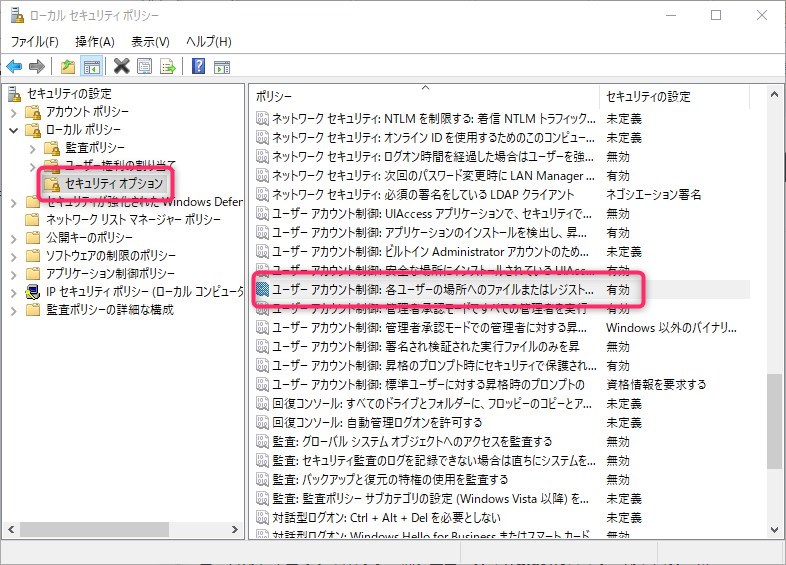Click the Back arrow toolbar icon
Image resolution: width=786 pixels, height=565 pixels.
pyautogui.click(x=14, y=66)
